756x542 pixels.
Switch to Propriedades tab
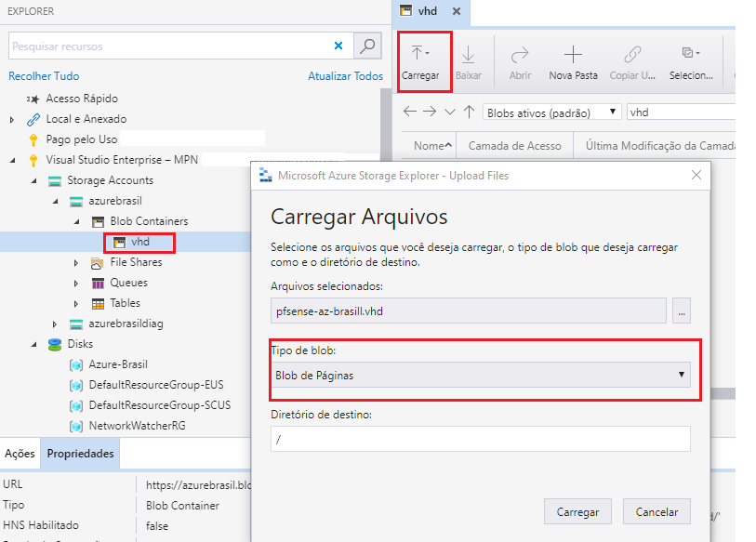(x=81, y=454)
